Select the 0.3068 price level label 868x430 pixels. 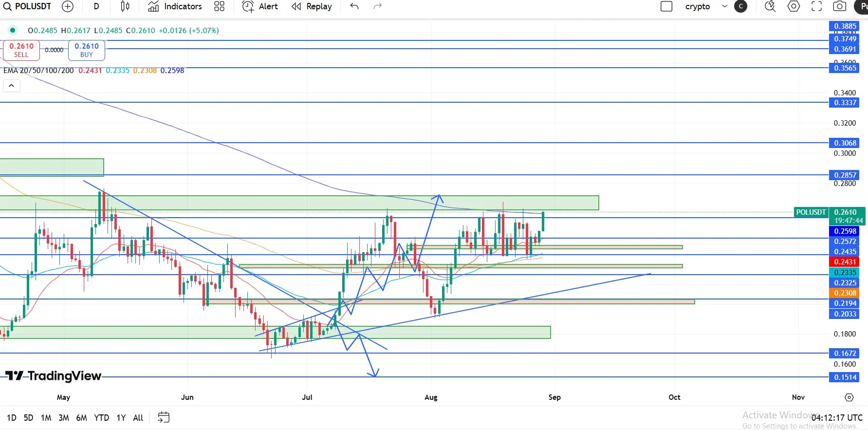(845, 143)
